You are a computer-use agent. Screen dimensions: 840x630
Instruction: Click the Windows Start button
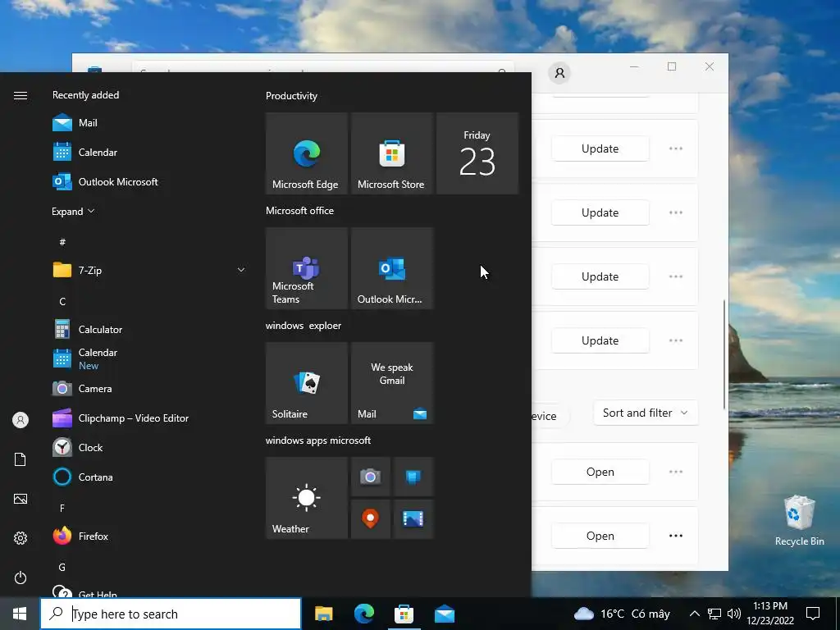pyautogui.click(x=20, y=614)
